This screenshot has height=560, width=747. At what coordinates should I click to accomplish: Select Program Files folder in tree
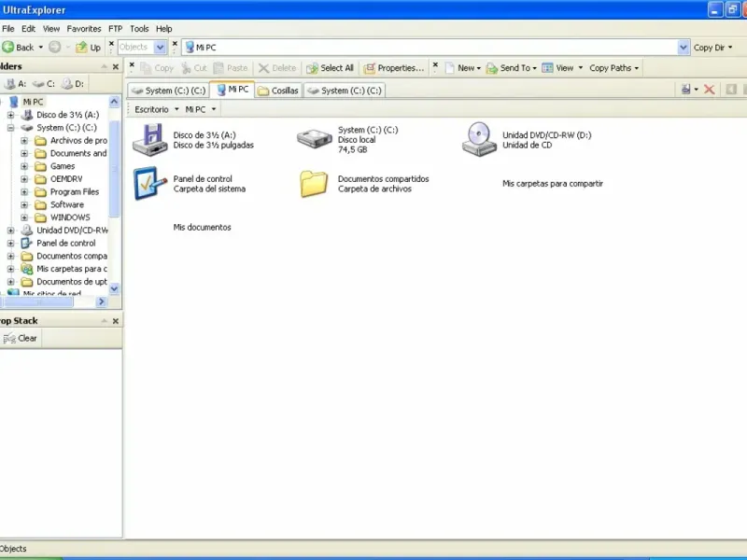[75, 192]
